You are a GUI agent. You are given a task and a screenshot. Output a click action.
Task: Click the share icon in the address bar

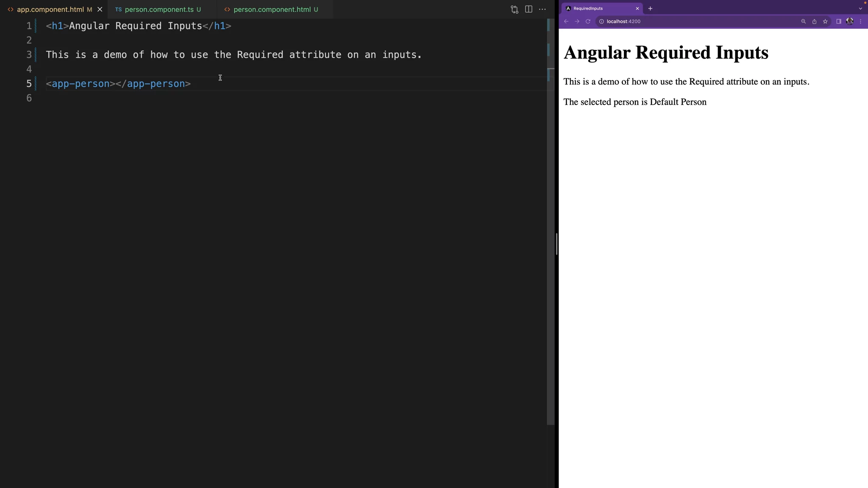814,21
